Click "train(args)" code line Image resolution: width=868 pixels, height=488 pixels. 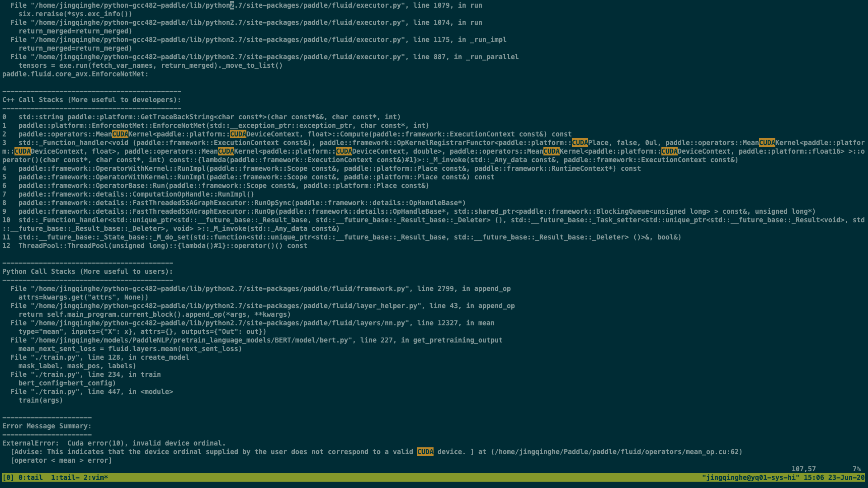[x=41, y=400]
